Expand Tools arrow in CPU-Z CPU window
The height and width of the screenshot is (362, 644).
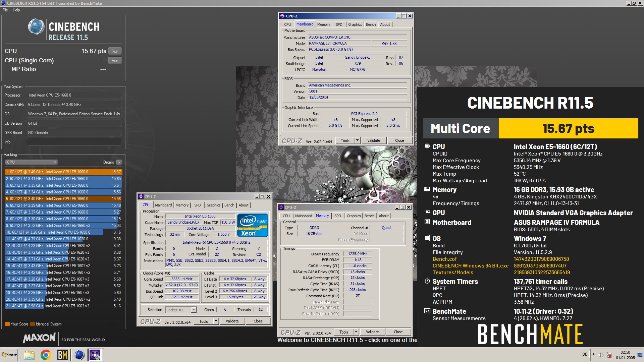coord(216,321)
